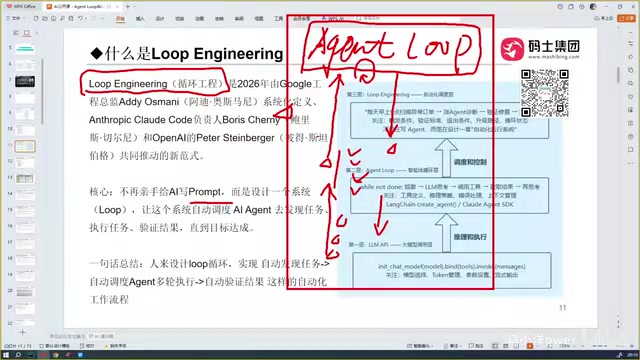Switch to slide sorter view icon
The width and height of the screenshot is (640, 360).
[x=506, y=346]
